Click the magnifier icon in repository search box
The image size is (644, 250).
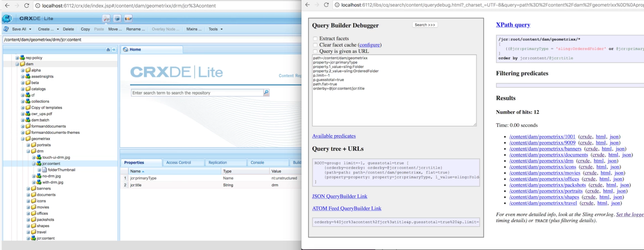click(266, 92)
